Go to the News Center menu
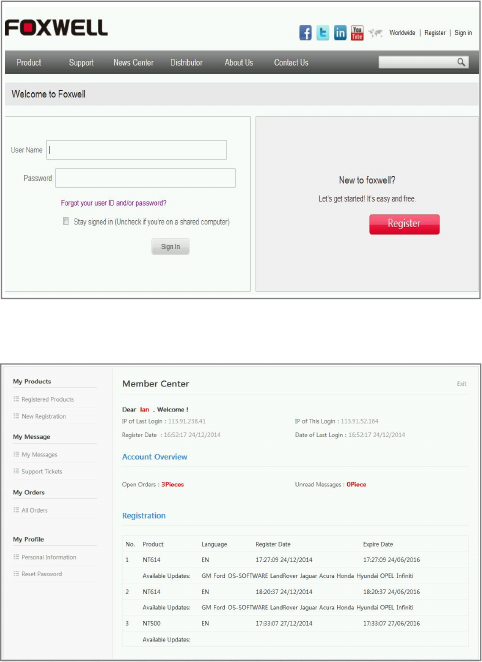The image size is (482, 662). point(133,62)
